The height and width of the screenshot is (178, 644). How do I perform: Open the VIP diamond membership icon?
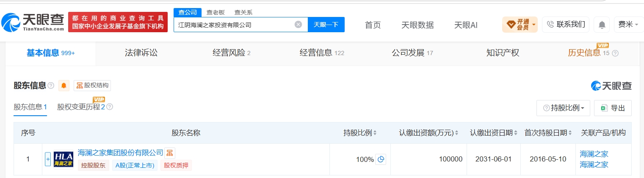tap(510, 24)
